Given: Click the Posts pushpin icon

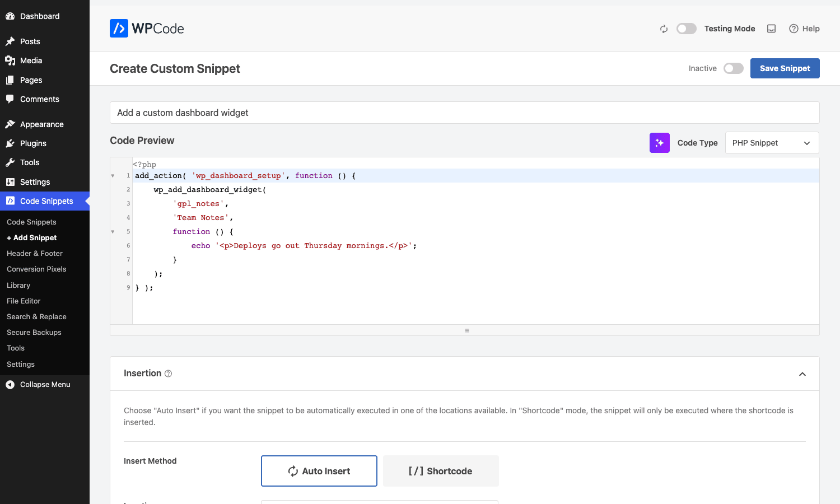Looking at the screenshot, I should [10, 41].
